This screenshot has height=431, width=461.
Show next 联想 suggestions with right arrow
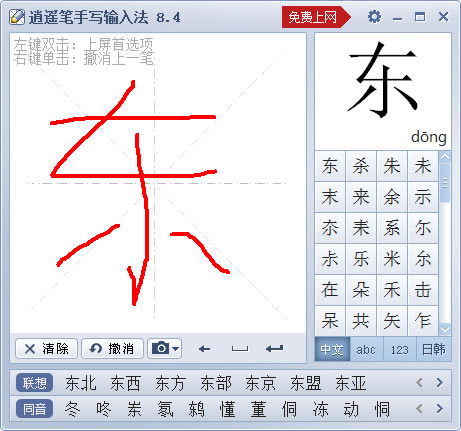440,383
